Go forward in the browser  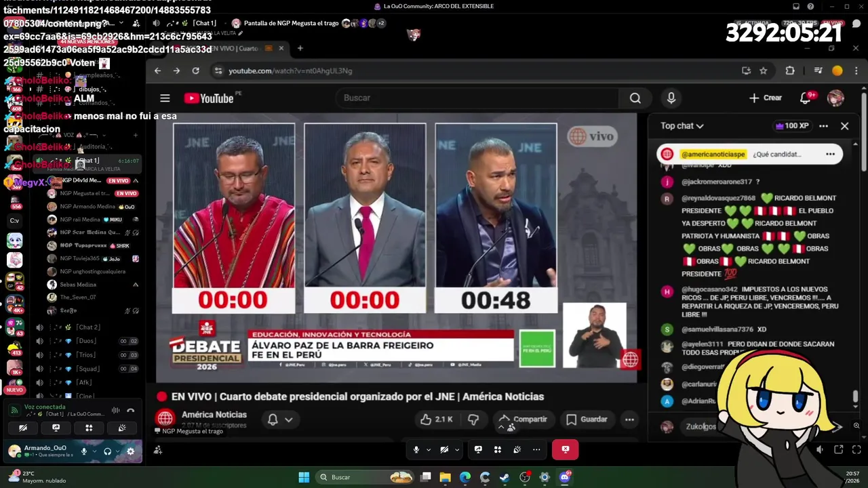click(176, 70)
